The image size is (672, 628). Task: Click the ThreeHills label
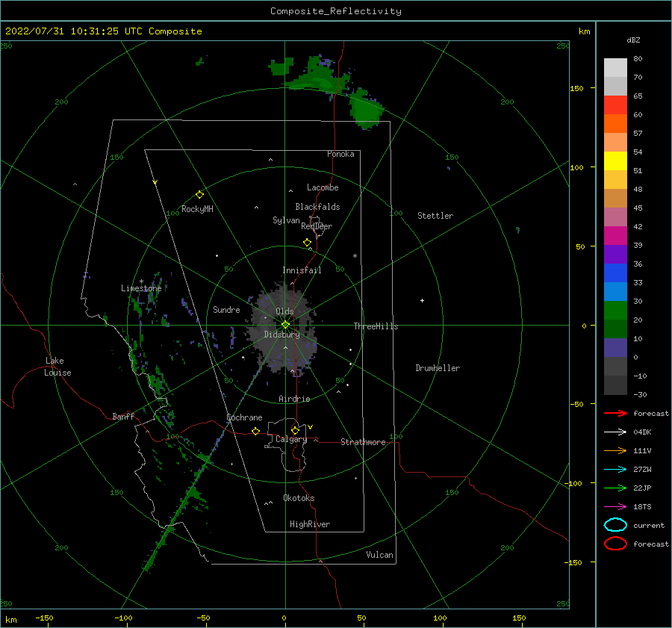(376, 326)
